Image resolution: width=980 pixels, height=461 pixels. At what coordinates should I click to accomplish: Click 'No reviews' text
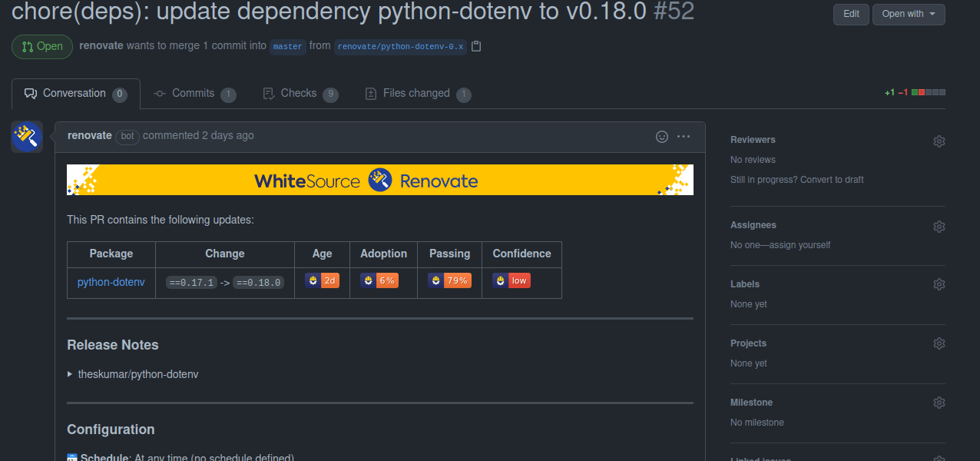tap(753, 160)
